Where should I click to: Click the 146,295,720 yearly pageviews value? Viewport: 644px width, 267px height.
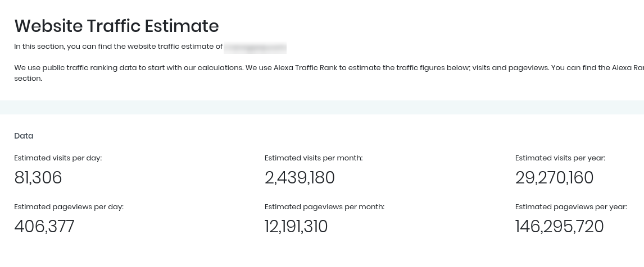(x=559, y=227)
